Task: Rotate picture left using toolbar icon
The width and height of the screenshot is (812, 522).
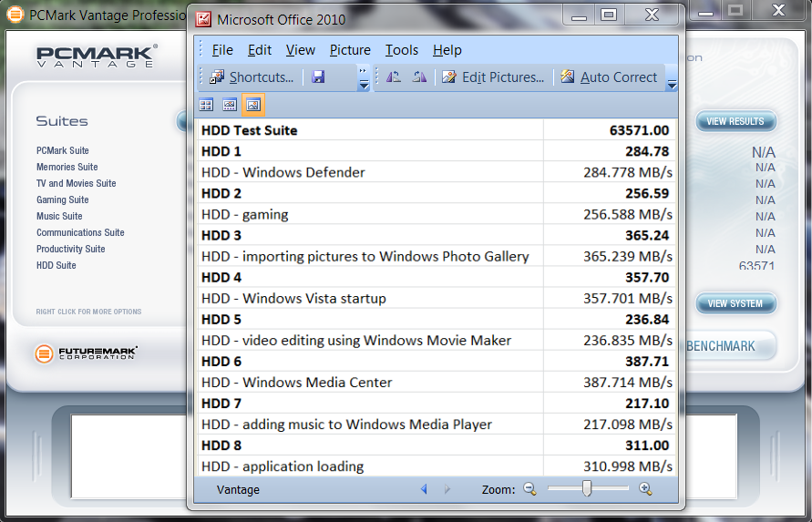Action: (394, 77)
